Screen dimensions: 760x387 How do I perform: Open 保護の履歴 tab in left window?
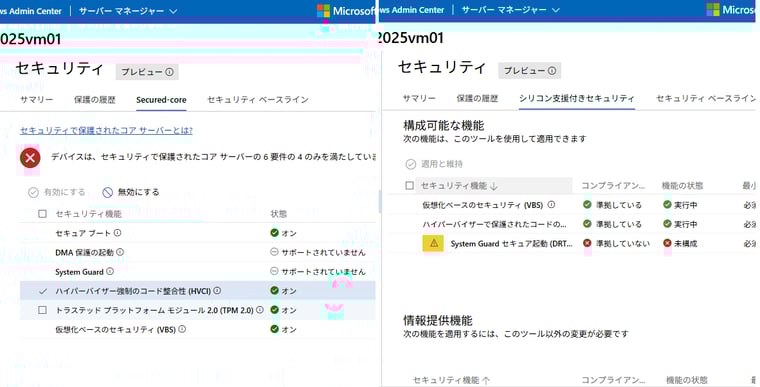coord(95,99)
